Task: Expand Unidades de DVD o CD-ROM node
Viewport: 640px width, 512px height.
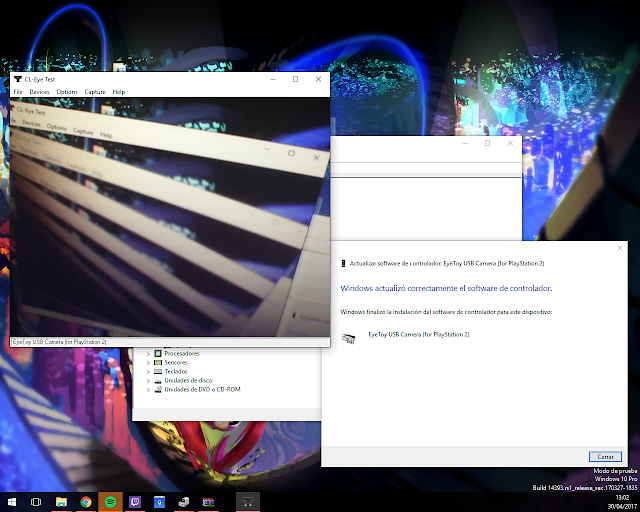Action: 148,390
